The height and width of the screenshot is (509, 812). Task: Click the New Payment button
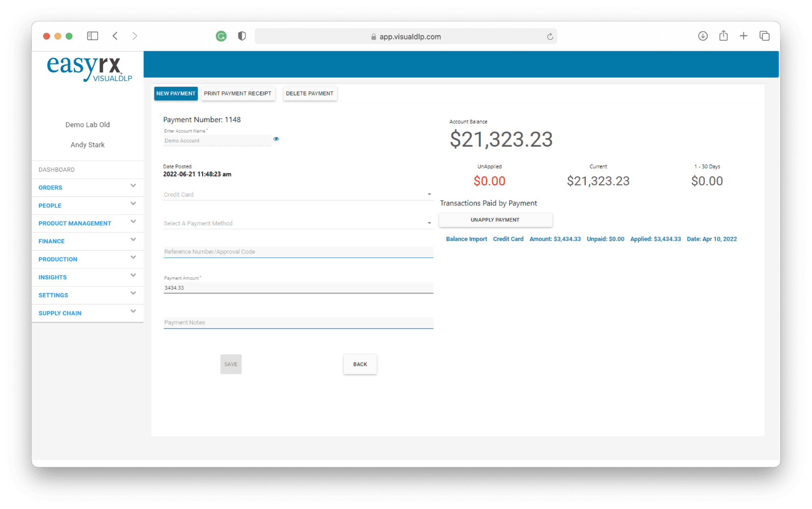coord(176,93)
